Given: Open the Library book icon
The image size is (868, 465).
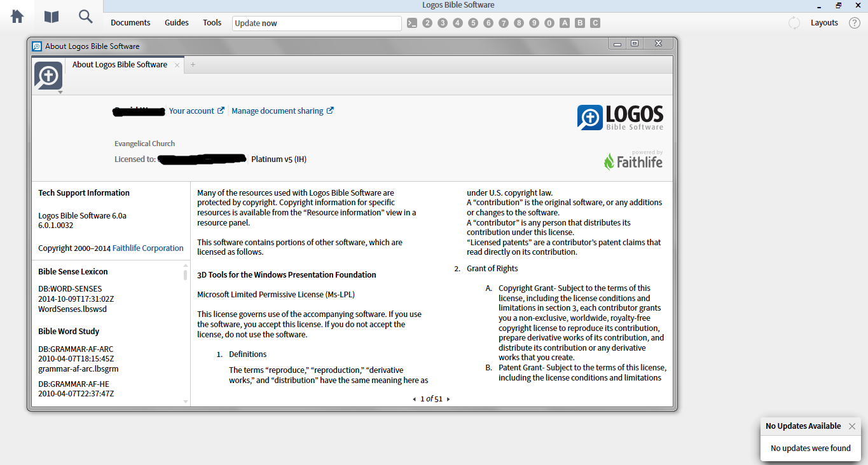Looking at the screenshot, I should point(52,17).
